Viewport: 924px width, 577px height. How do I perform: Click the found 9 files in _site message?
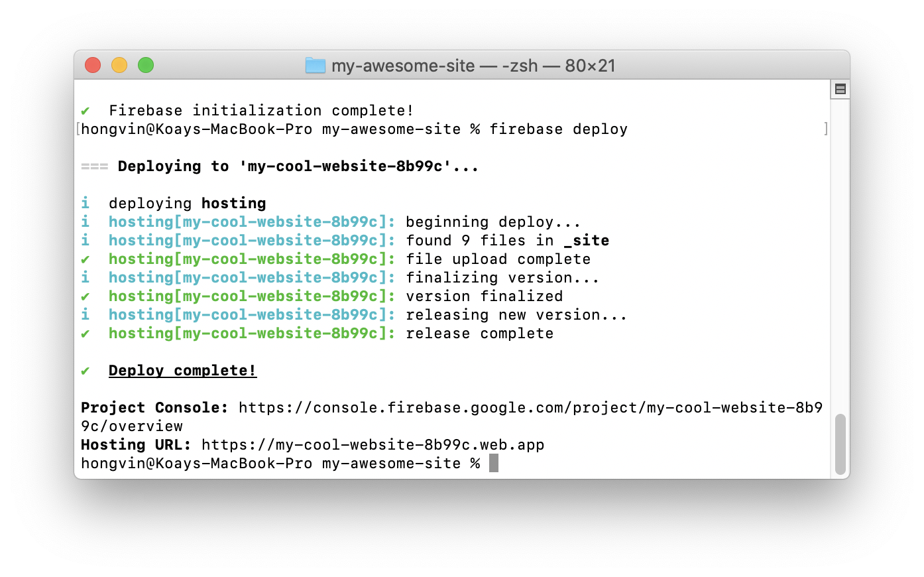coord(508,241)
